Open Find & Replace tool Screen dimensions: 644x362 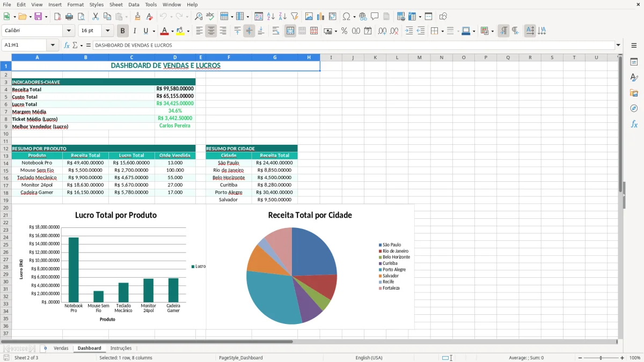199,17
